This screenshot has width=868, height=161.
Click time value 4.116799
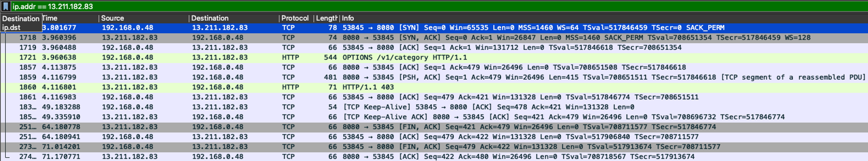coord(59,77)
